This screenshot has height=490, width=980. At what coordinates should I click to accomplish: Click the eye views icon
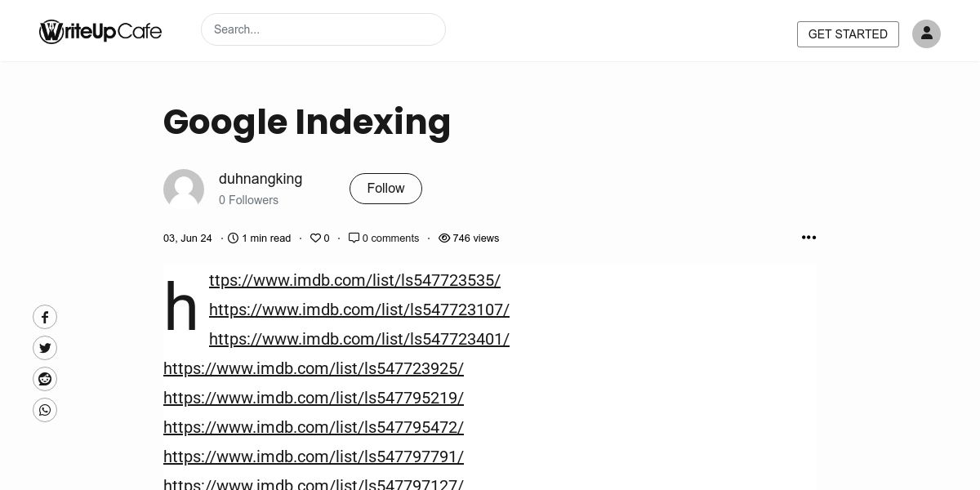click(444, 238)
